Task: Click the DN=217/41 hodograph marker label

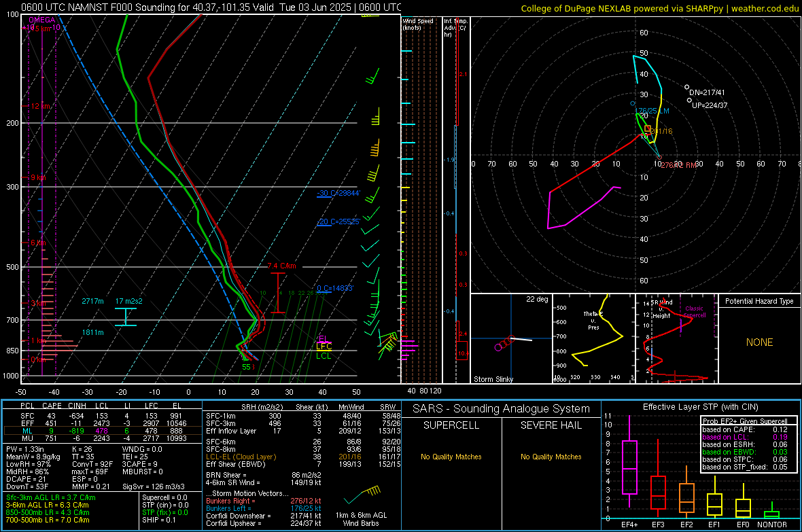Action: coord(707,92)
